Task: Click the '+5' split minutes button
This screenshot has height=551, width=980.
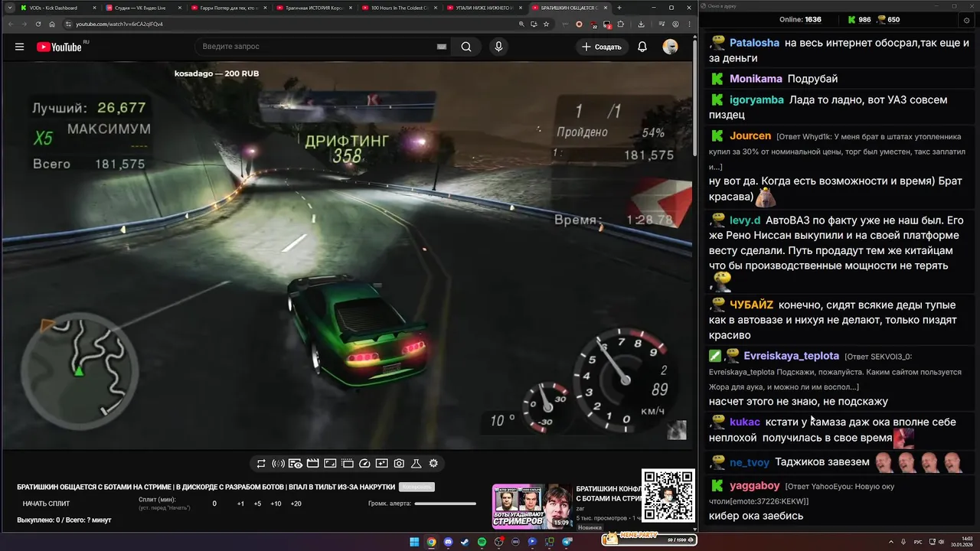Action: pos(257,504)
